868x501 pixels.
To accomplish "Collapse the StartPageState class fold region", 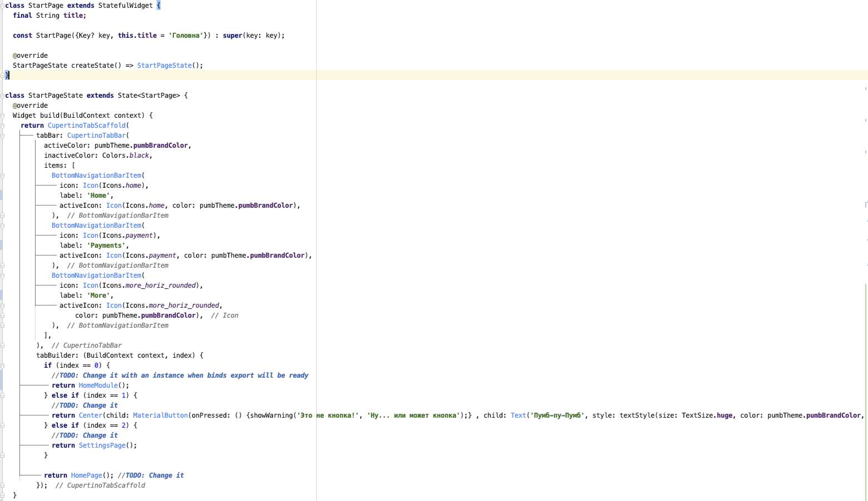I will [x=2, y=95].
